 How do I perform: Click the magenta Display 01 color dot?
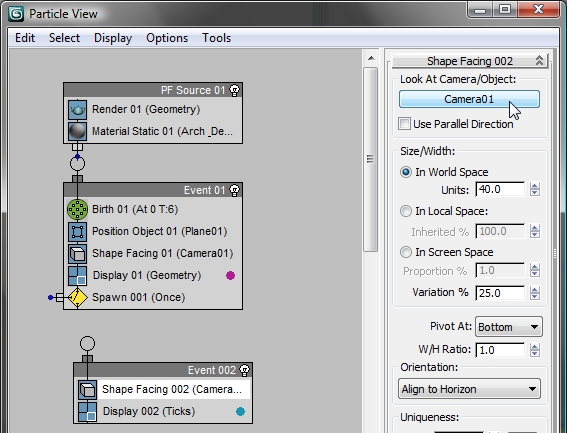pos(230,276)
